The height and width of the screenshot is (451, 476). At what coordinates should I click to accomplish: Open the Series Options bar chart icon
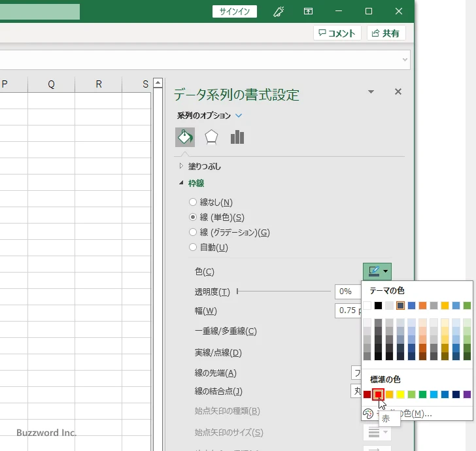point(237,137)
